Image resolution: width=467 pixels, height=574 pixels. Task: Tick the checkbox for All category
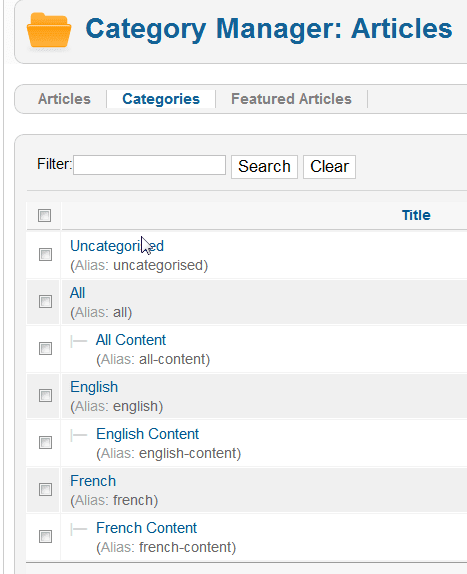coord(45,302)
